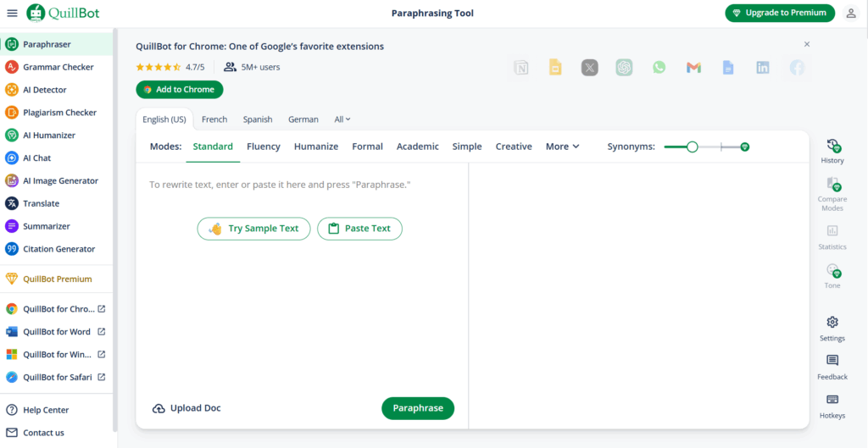The height and width of the screenshot is (448, 868).
Task: Switch to Spanish language tab
Action: (258, 119)
